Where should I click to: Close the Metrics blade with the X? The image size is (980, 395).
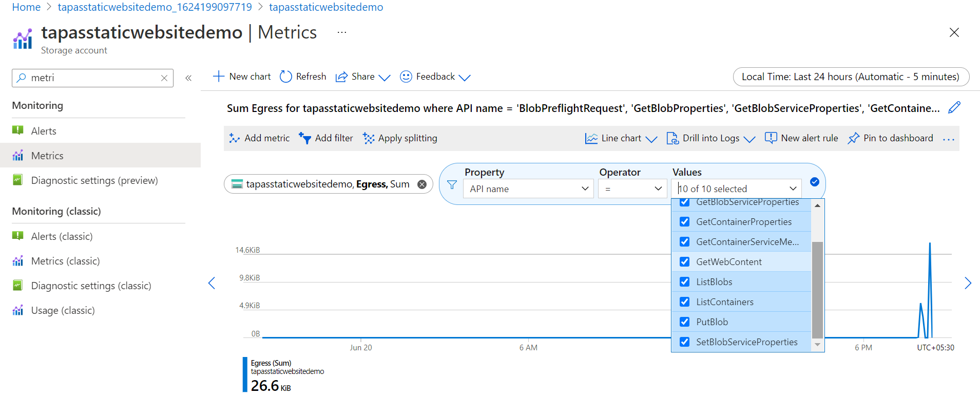(954, 32)
